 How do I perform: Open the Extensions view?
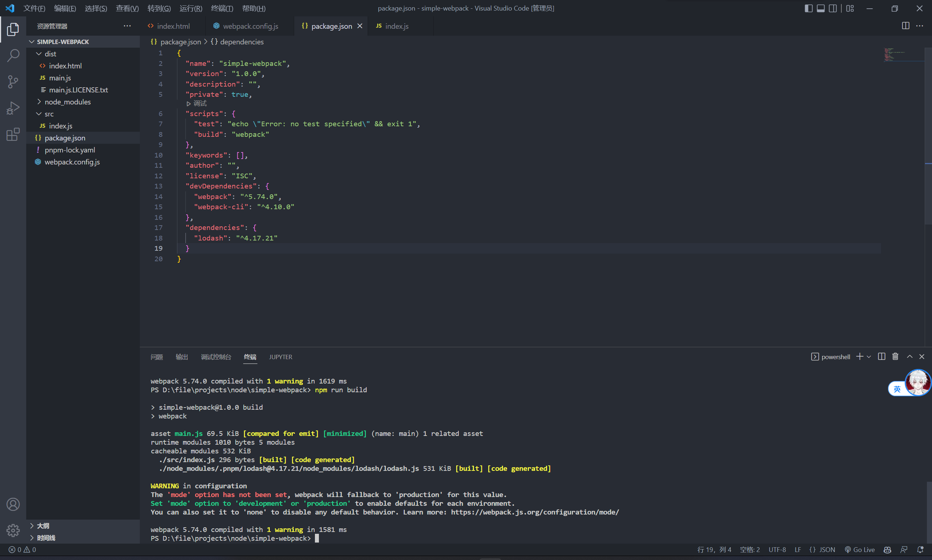click(x=13, y=134)
